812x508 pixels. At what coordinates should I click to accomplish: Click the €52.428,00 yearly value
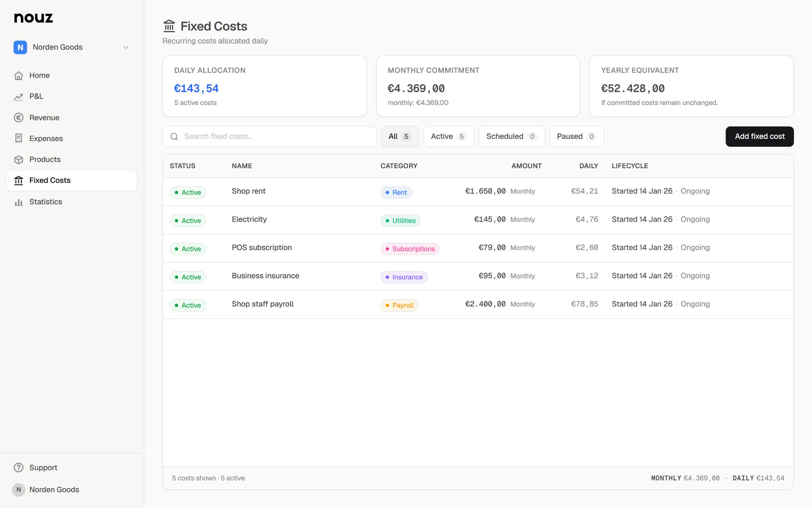(633, 88)
